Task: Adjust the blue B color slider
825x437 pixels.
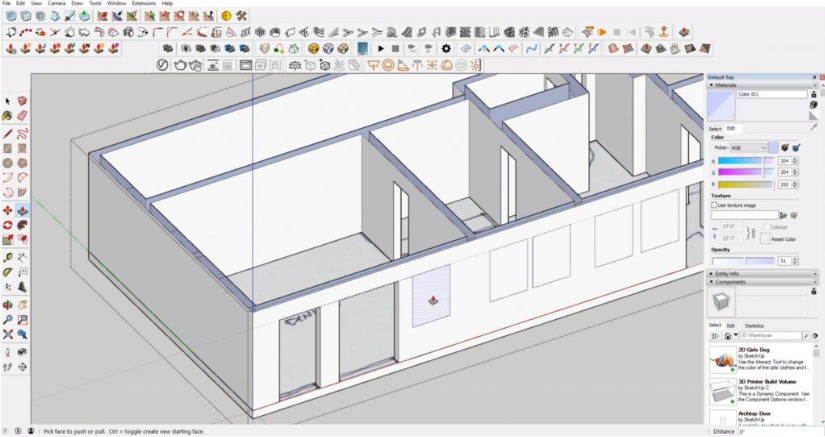Action: (x=746, y=185)
